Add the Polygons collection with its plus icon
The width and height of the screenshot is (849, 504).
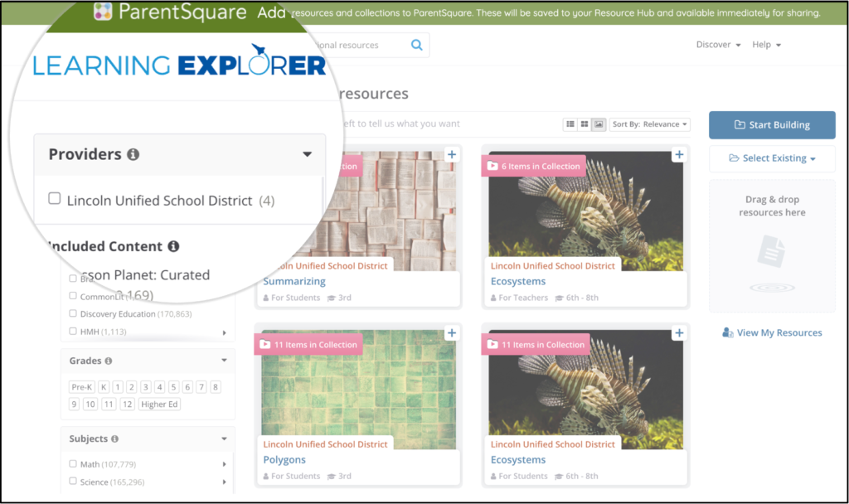point(452,333)
